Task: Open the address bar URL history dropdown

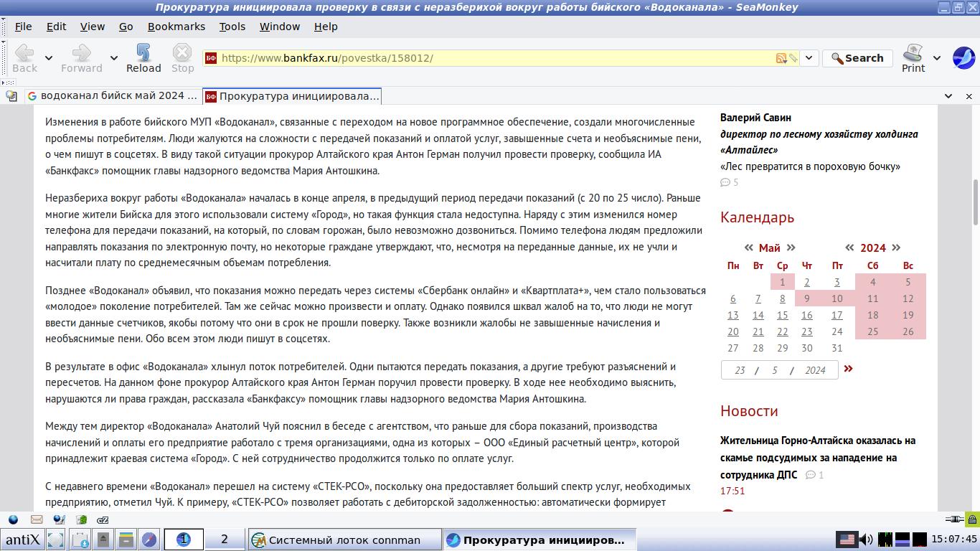Action: 809,58
